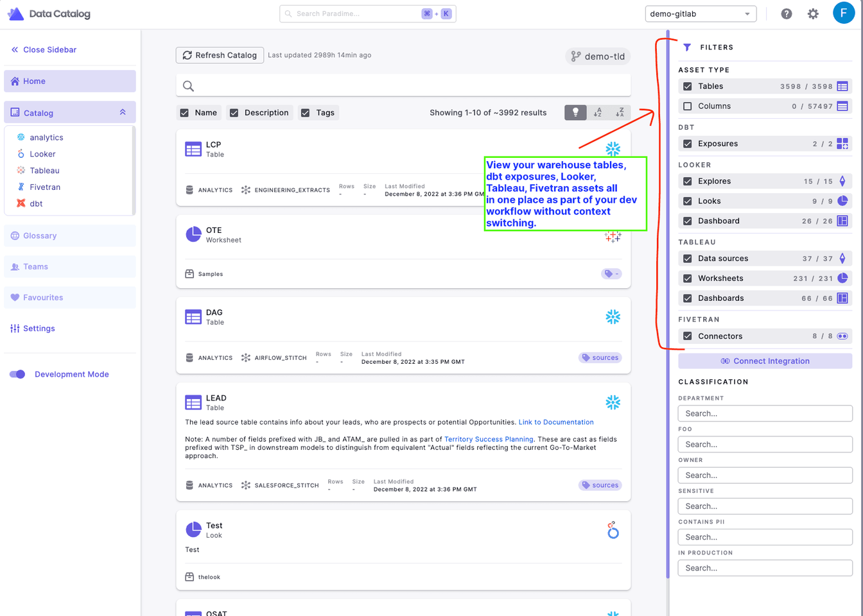
Task: Open Teams in sidebar
Action: pos(69,266)
